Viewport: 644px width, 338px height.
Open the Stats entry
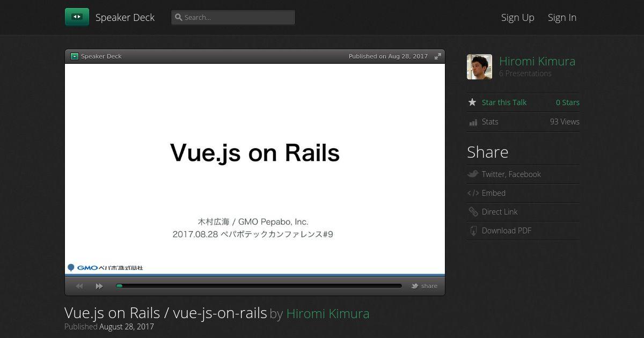point(490,122)
